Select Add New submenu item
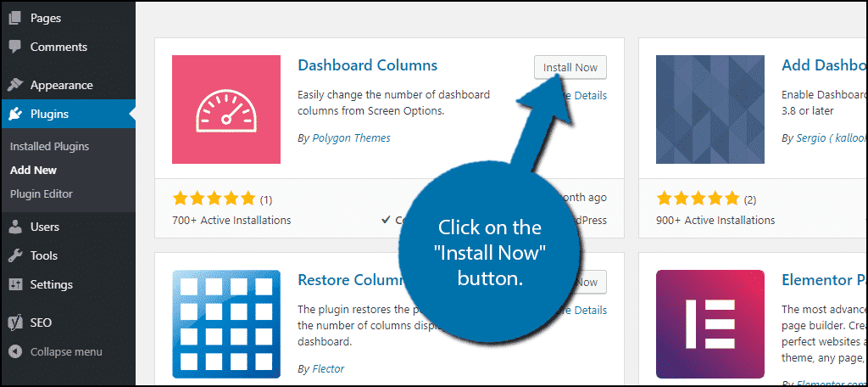 [33, 171]
